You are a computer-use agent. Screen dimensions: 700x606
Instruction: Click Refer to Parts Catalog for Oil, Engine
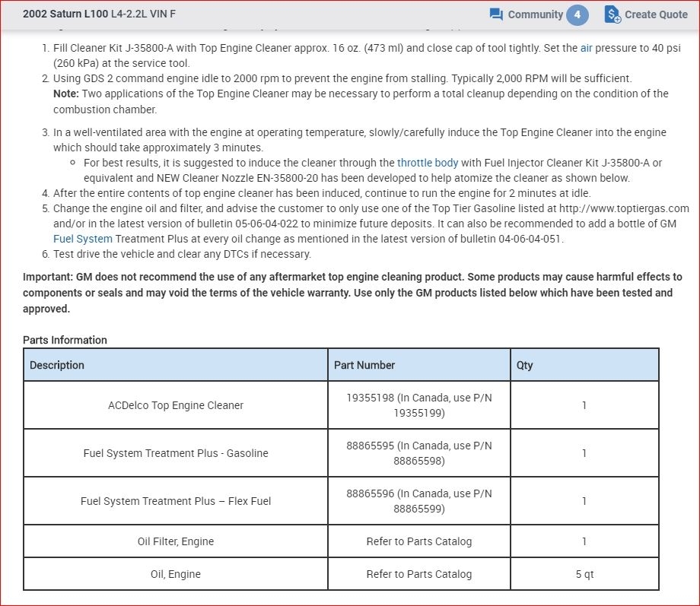pos(419,574)
